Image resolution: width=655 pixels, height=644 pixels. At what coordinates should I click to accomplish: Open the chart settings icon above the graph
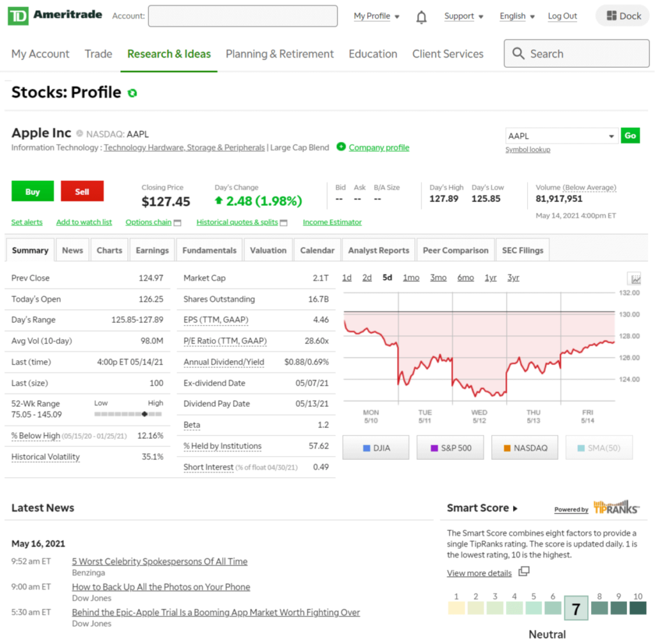[x=635, y=279]
